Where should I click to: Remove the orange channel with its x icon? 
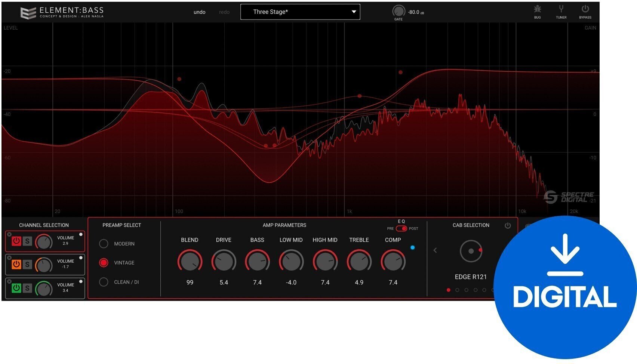point(9,258)
